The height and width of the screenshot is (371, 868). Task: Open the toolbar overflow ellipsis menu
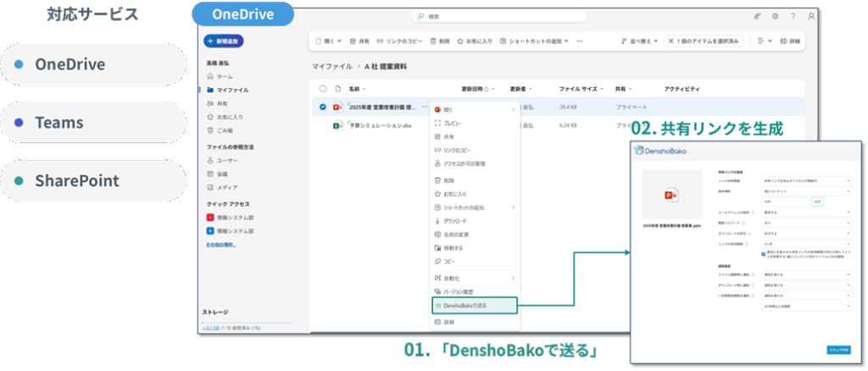click(580, 41)
